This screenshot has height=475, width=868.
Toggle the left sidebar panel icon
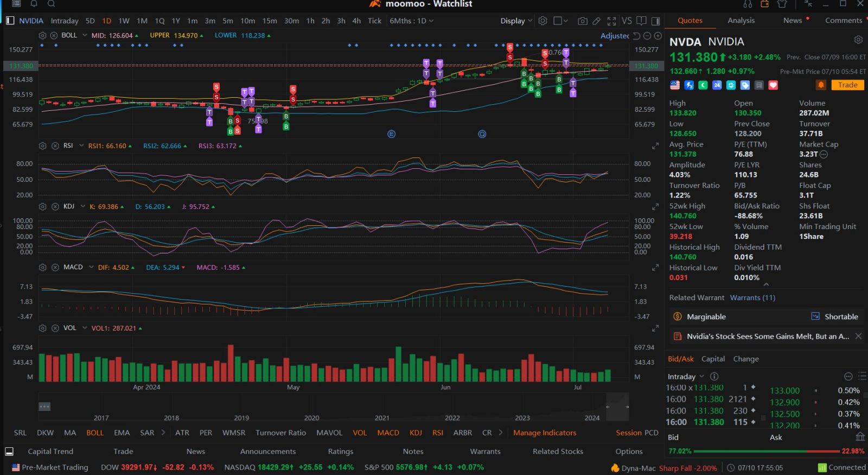[10, 21]
